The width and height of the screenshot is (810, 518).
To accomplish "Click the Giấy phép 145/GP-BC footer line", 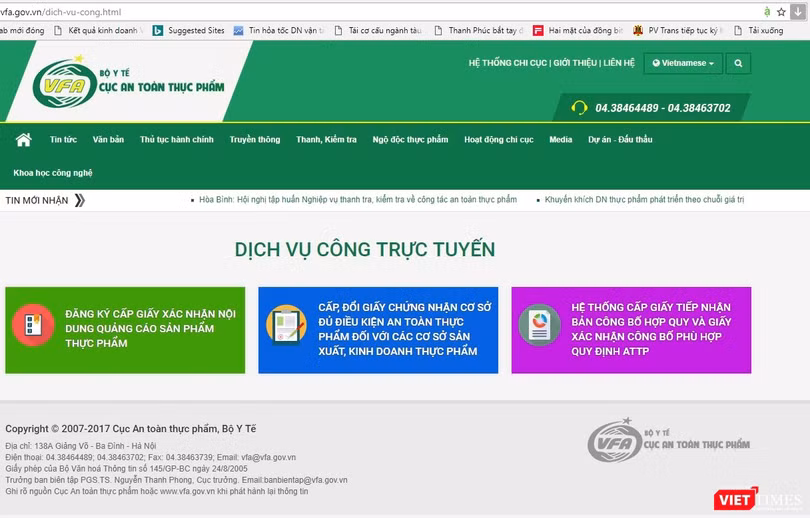I will 127,468.
